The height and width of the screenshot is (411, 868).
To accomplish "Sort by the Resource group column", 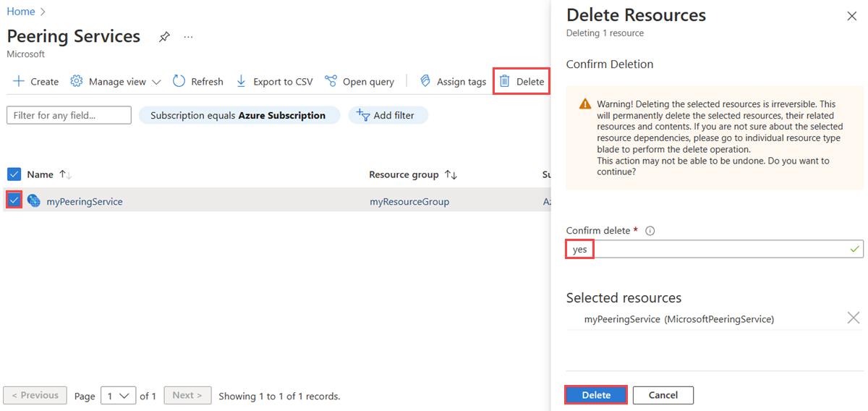I will point(413,174).
